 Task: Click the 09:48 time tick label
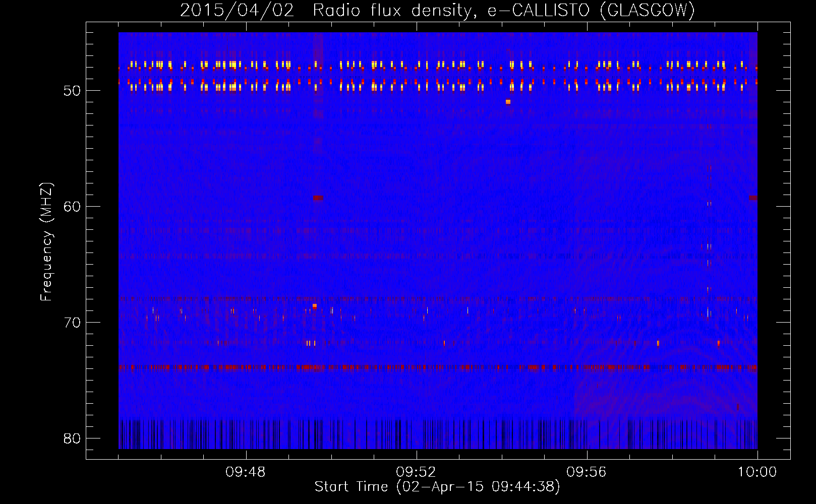click(x=246, y=472)
